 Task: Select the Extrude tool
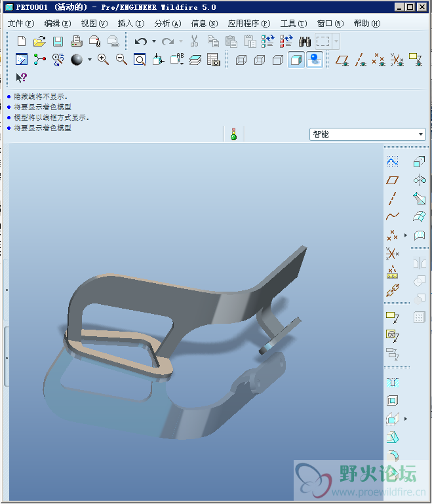(x=419, y=161)
